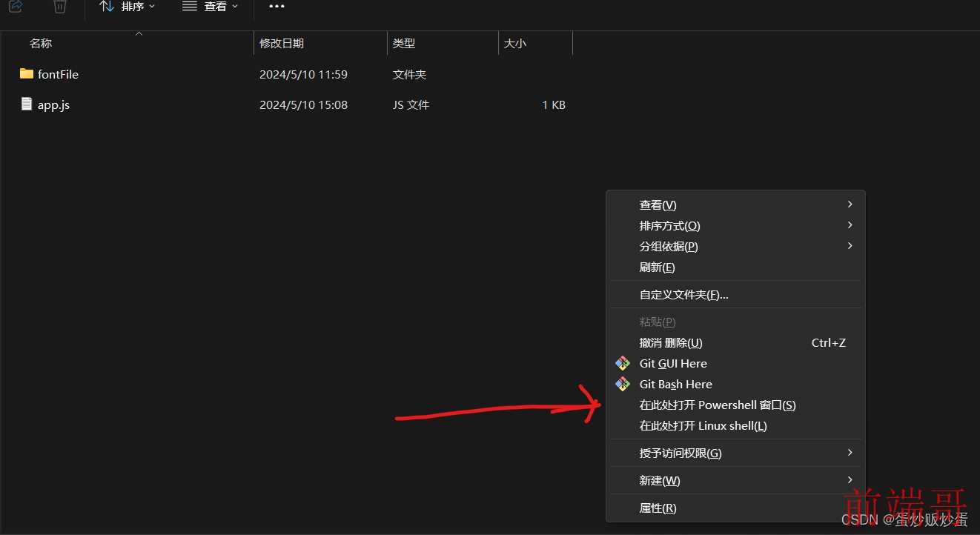Expand the arrow next to 授予访问权限(G)
The width and height of the screenshot is (980, 535).
[850, 452]
